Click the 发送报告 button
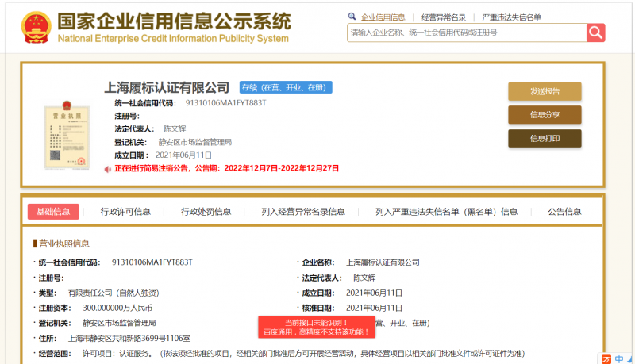This screenshot has width=635, height=364. click(x=545, y=91)
